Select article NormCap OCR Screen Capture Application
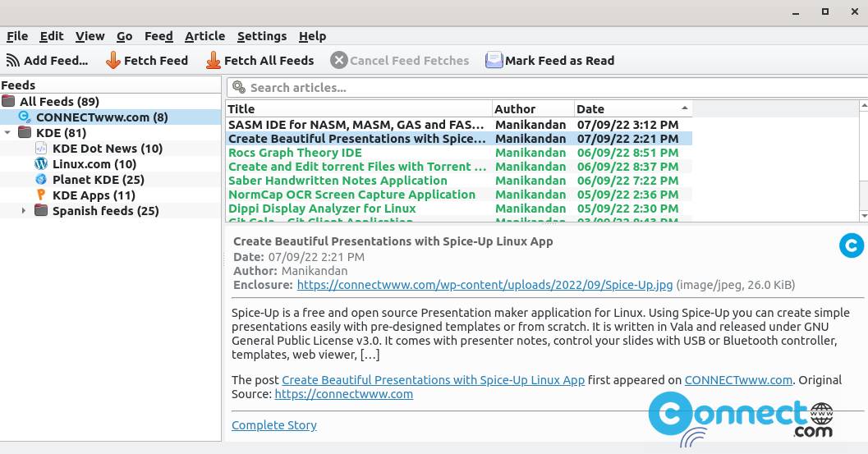Screen dimensions: 868x454 pyautogui.click(x=351, y=195)
